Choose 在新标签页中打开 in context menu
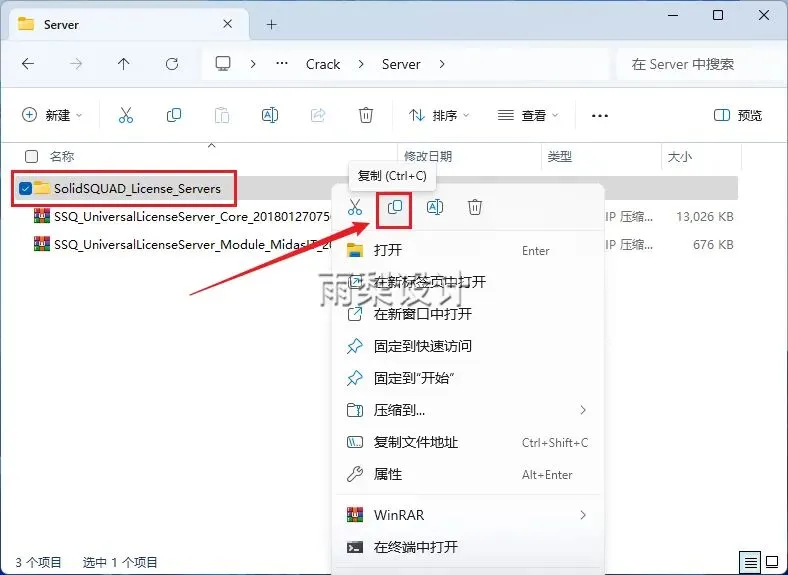Image resolution: width=788 pixels, height=575 pixels. [x=468, y=282]
